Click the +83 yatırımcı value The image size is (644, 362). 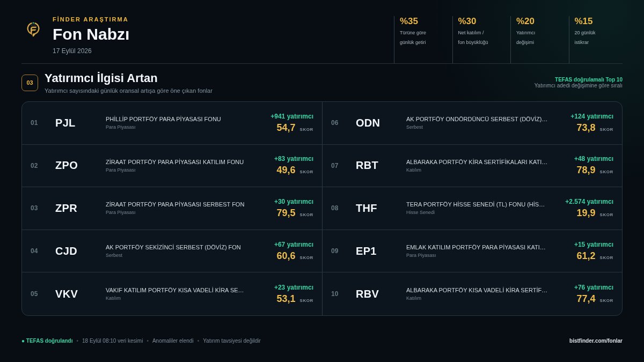(x=294, y=159)
